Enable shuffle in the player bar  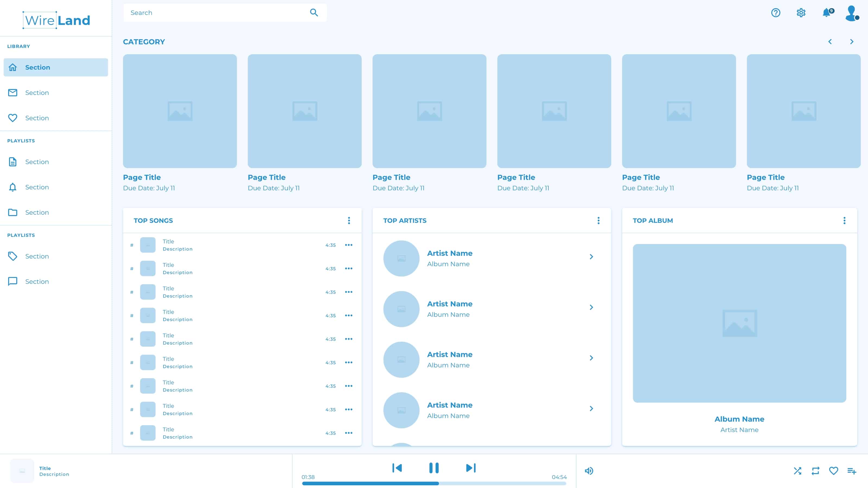(x=797, y=470)
